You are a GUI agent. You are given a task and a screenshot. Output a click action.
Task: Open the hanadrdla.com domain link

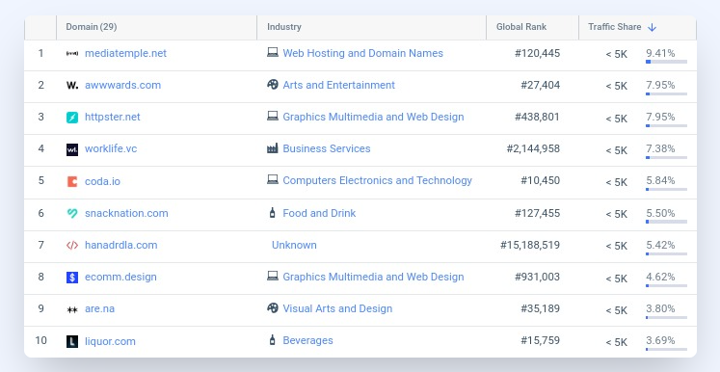pyautogui.click(x=121, y=245)
